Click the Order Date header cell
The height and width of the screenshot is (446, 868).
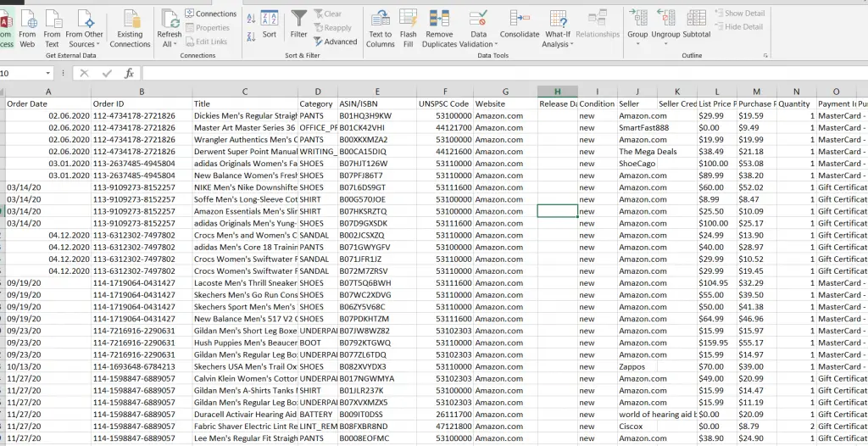(48, 103)
